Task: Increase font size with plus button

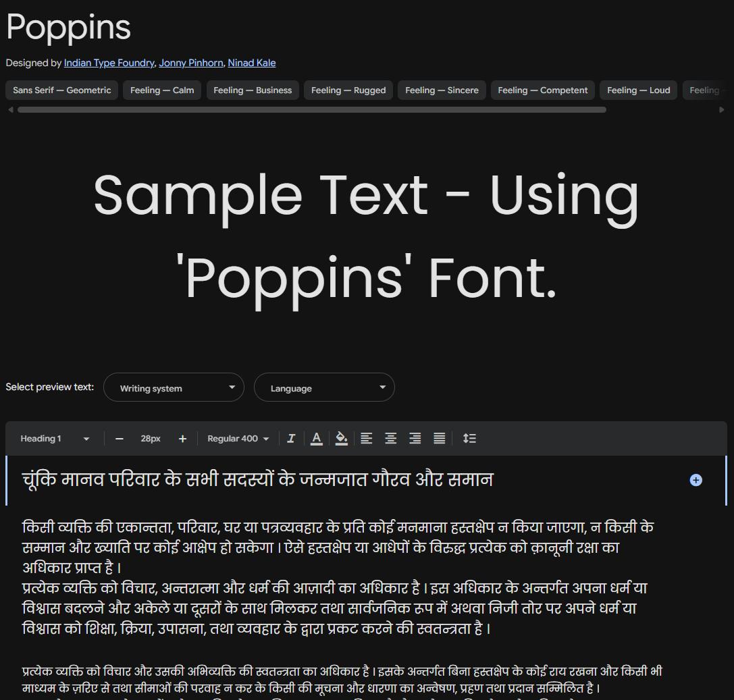Action: point(182,439)
